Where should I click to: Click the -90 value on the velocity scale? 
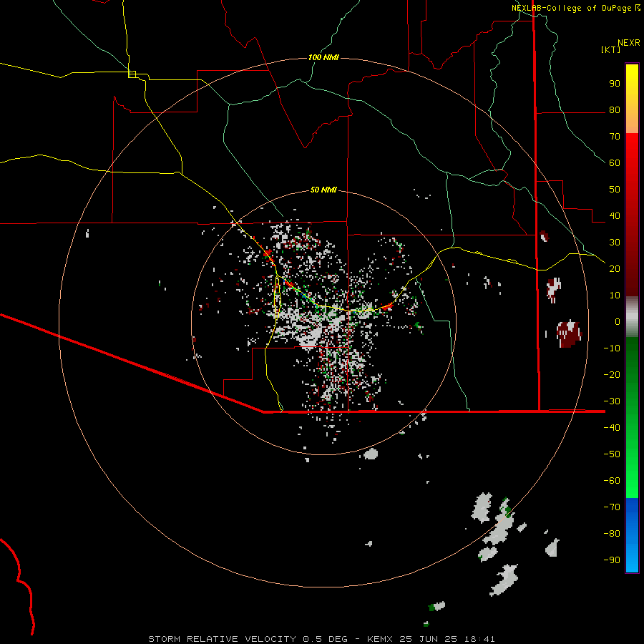(x=612, y=560)
